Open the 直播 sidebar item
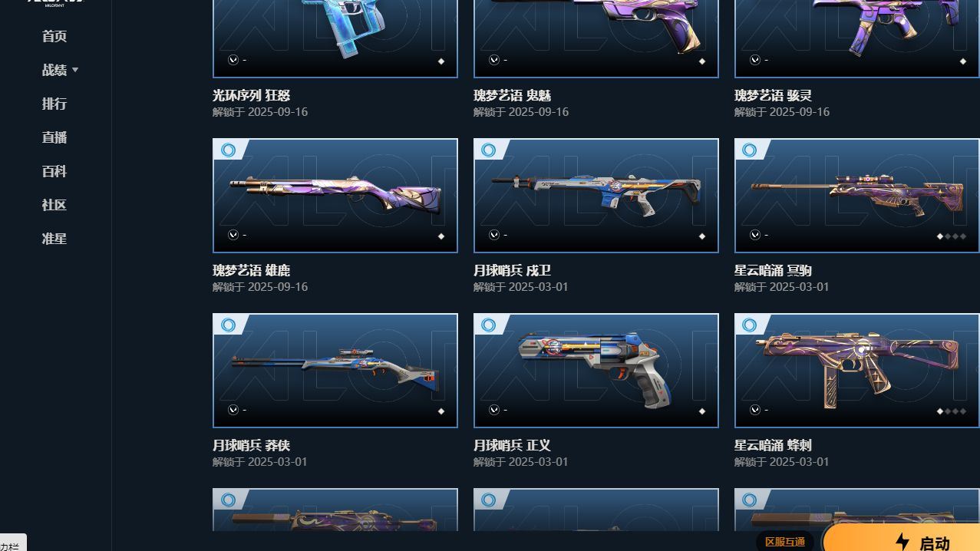This screenshot has height=551, width=980. tap(54, 137)
